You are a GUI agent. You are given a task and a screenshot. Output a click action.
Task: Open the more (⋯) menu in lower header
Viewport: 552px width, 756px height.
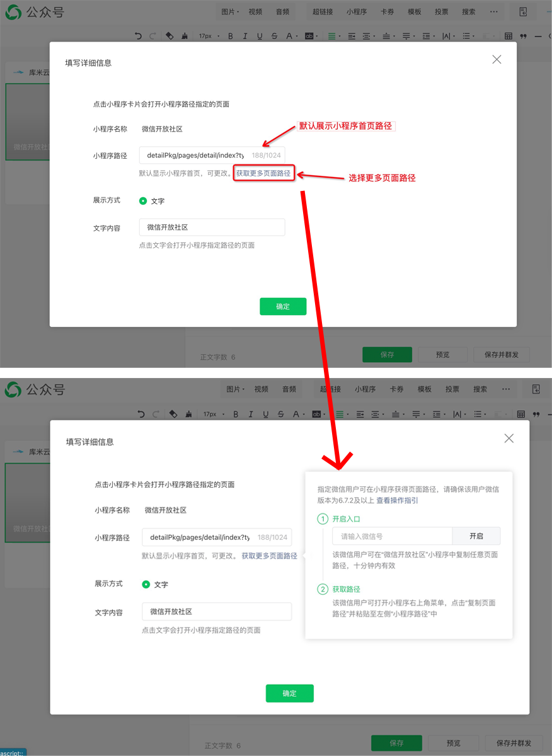click(506, 389)
